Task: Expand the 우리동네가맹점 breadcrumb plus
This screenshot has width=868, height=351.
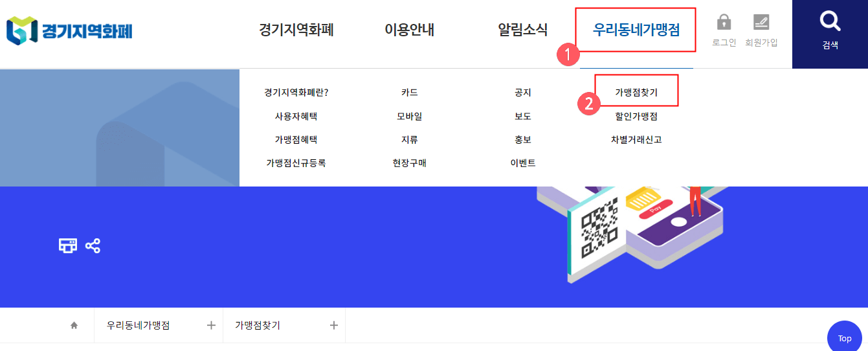Action: [211, 325]
